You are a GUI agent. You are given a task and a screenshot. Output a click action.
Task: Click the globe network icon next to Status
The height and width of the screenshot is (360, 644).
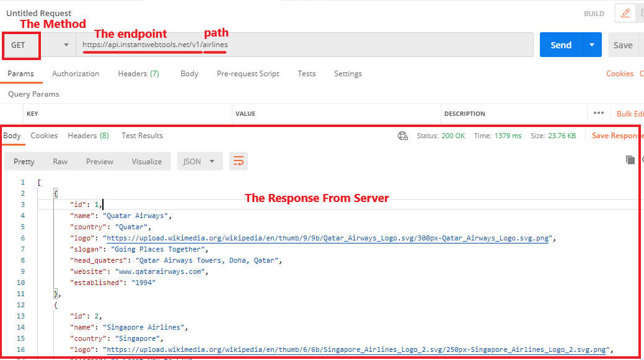(403, 136)
